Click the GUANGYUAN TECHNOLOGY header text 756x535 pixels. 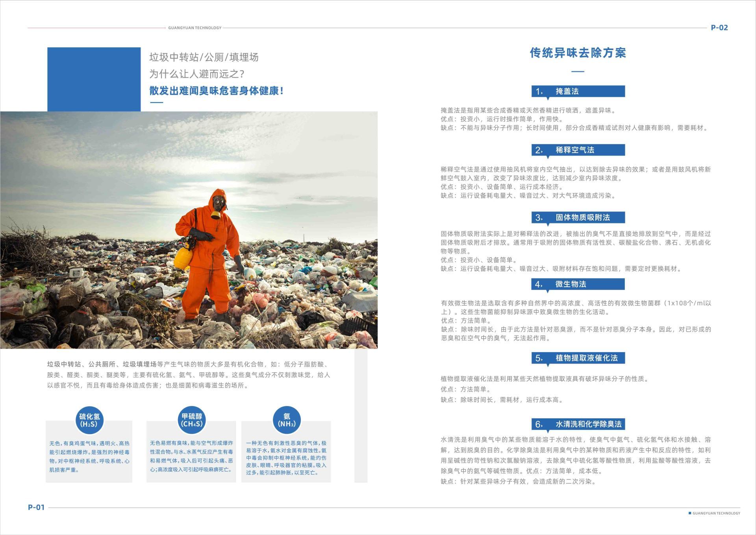(195, 28)
